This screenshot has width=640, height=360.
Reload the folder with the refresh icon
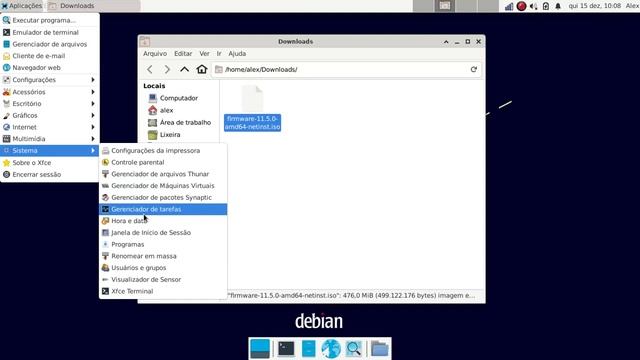473,69
